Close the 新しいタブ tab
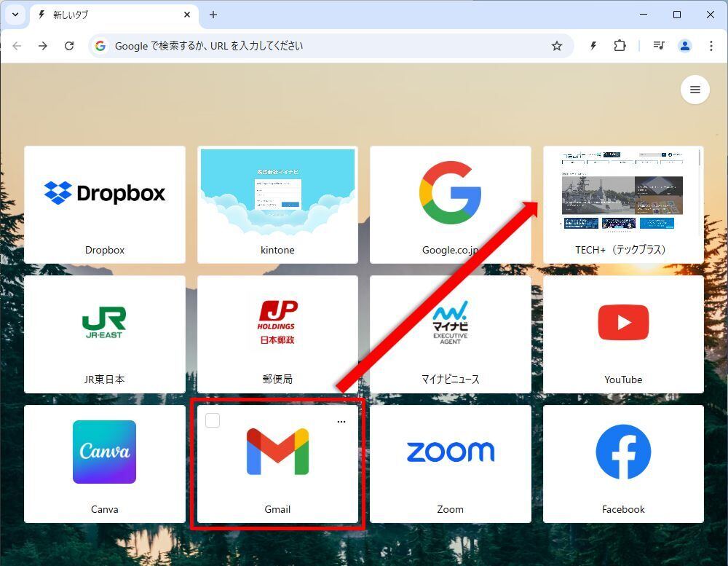This screenshot has height=566, width=728. tap(187, 15)
